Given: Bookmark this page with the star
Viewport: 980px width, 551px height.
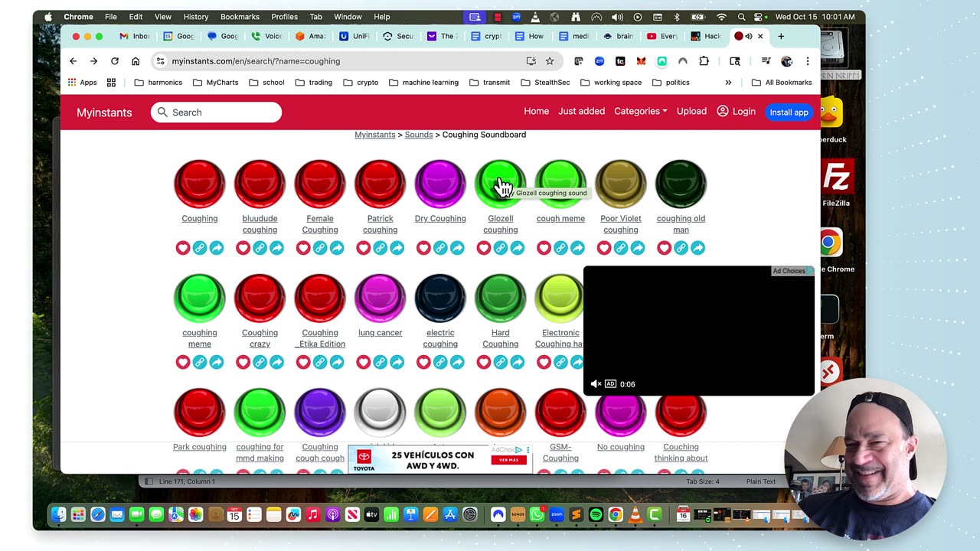Looking at the screenshot, I should pos(550,61).
